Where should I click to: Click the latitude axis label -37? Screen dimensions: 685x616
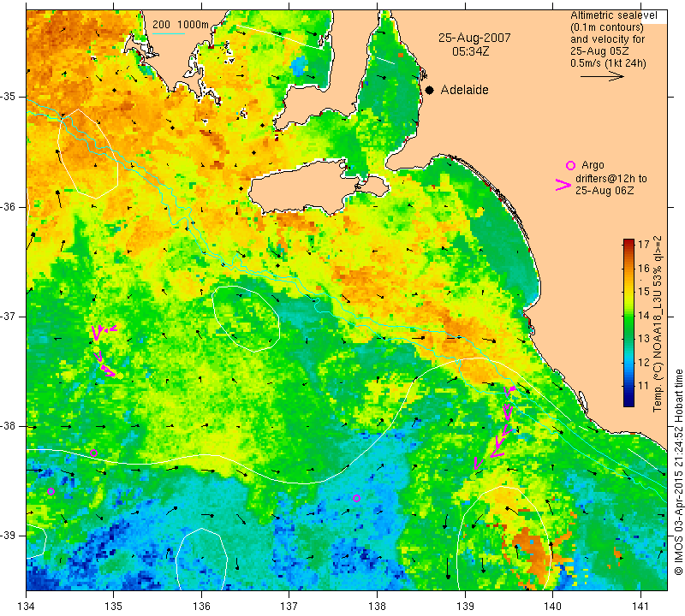(9, 316)
